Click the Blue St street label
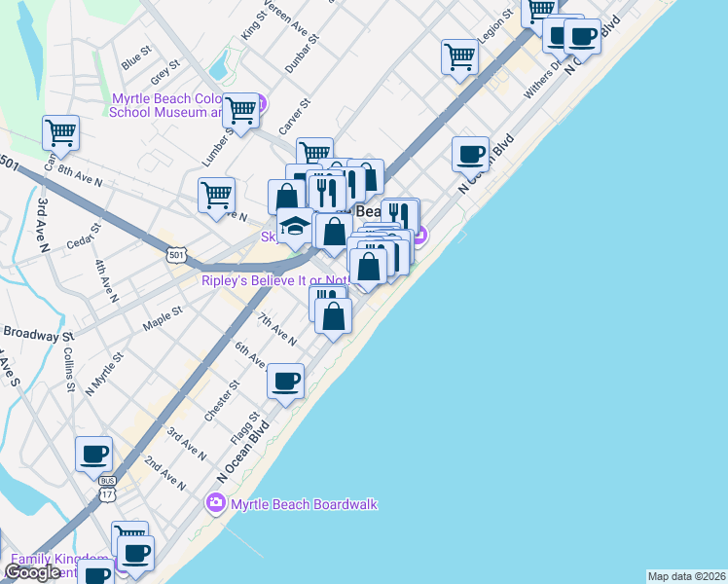 tap(136, 57)
